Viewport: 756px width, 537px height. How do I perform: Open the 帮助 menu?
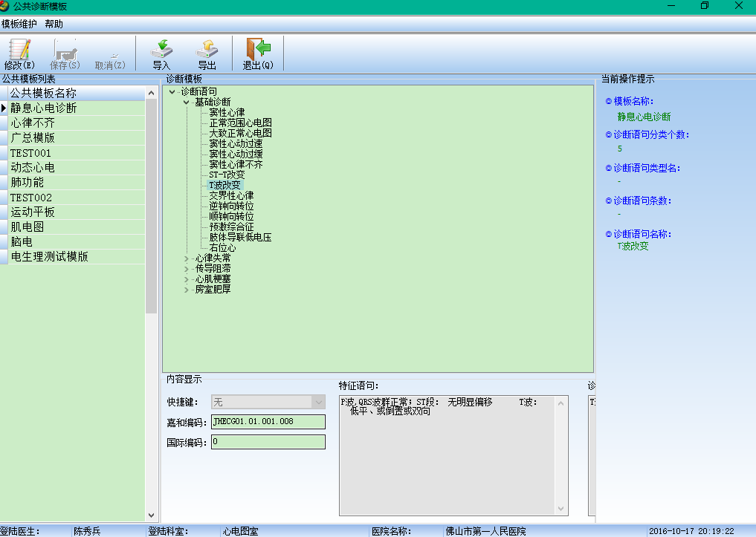[54, 24]
